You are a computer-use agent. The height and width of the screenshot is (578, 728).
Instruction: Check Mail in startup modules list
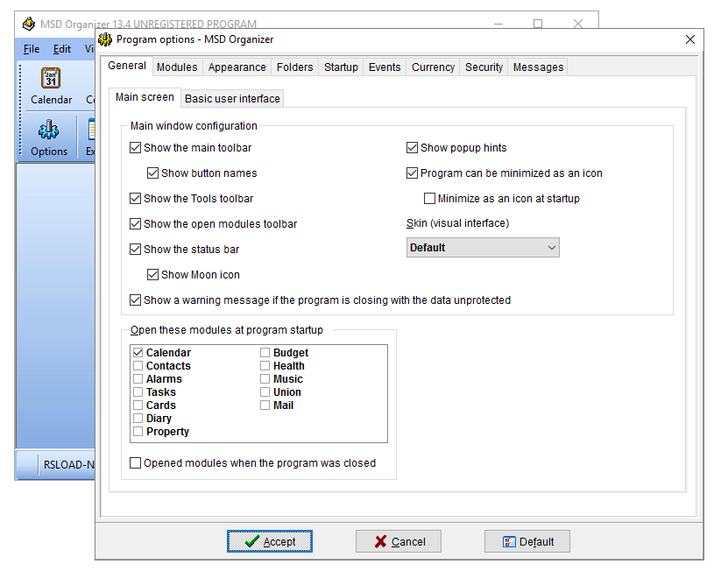(x=265, y=405)
